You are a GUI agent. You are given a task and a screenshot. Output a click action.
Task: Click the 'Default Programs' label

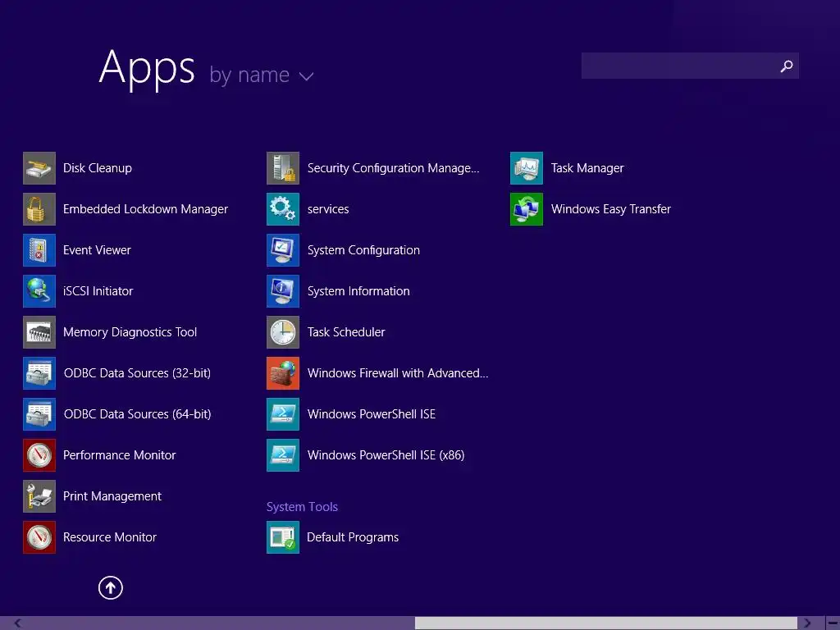coord(353,536)
